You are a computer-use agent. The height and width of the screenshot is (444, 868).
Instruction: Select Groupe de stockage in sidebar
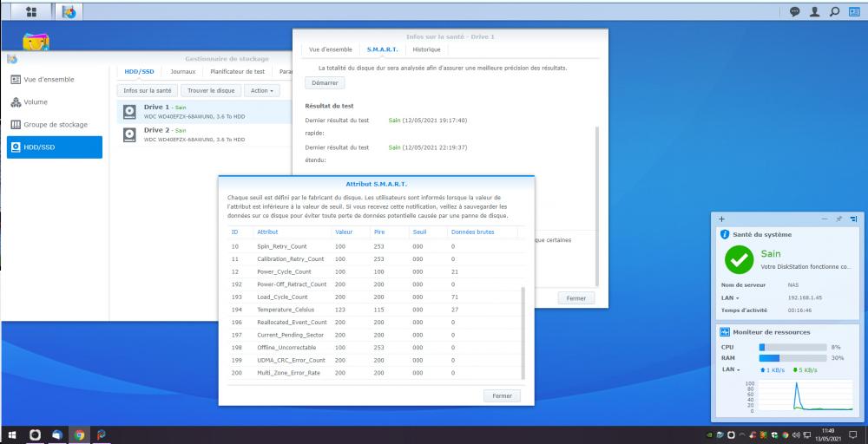tap(54, 125)
